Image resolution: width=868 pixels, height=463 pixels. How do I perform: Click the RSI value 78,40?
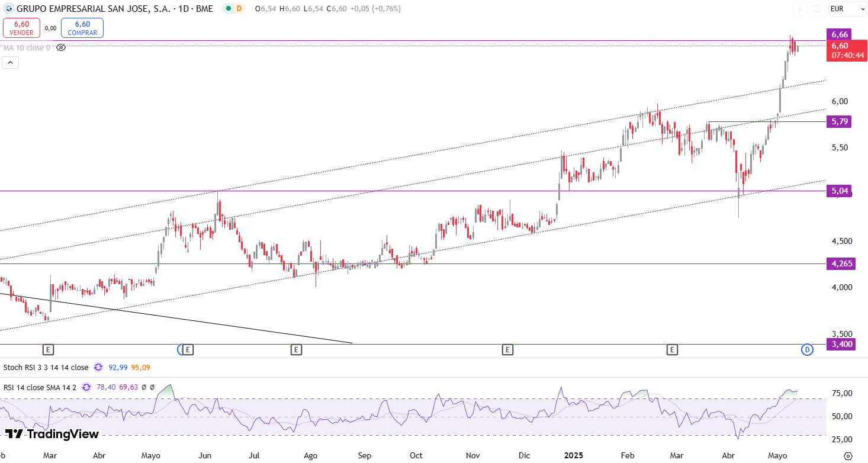click(107, 387)
